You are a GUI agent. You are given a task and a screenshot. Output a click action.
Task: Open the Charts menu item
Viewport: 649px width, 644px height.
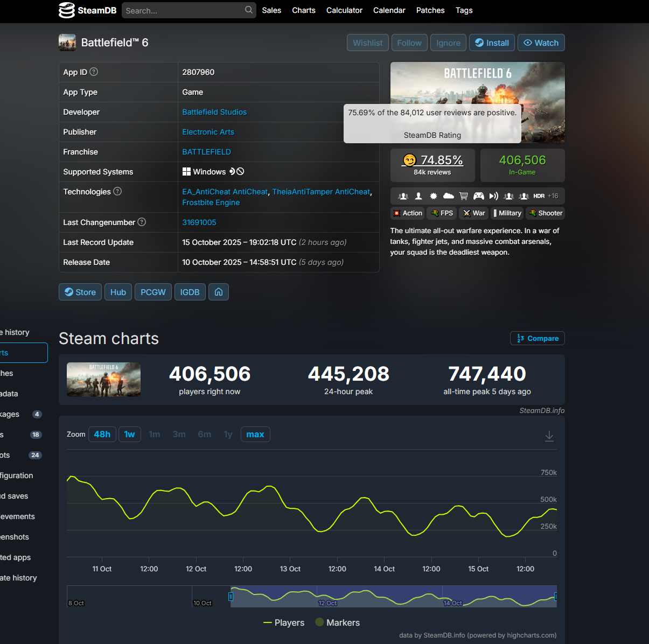click(x=304, y=10)
